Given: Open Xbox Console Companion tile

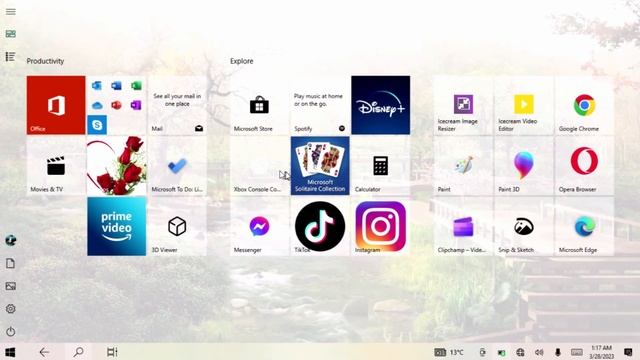Looking at the screenshot, I should [x=259, y=166].
